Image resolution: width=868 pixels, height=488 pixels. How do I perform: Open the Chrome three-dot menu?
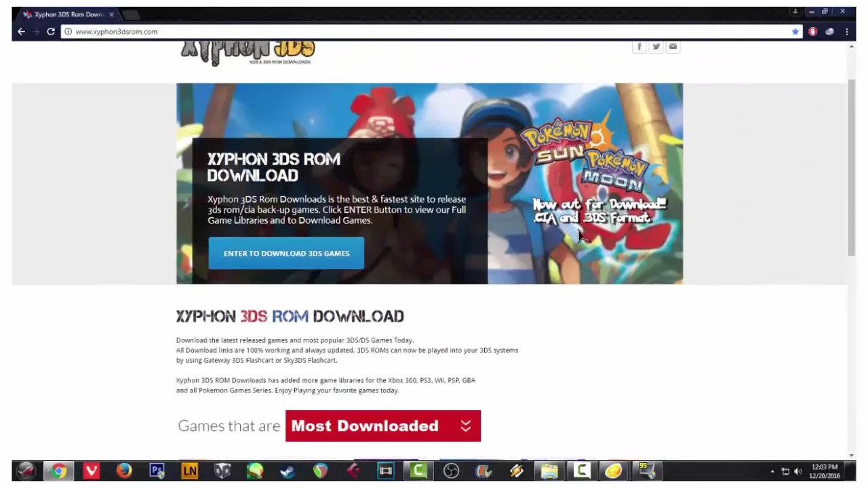tap(846, 32)
